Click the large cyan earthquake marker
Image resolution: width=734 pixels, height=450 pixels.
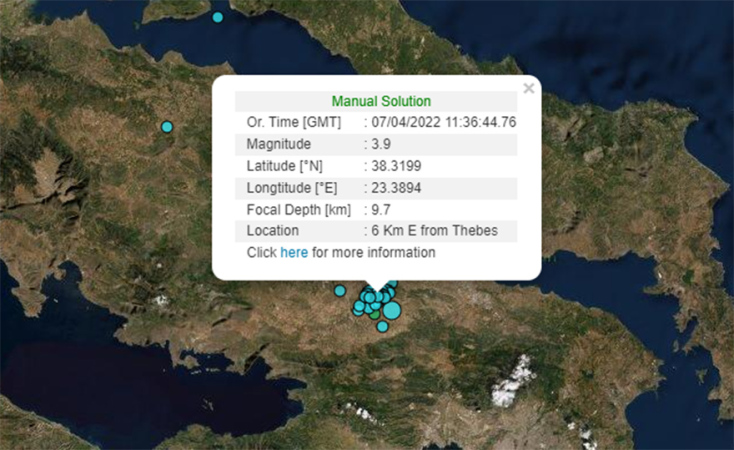click(391, 310)
